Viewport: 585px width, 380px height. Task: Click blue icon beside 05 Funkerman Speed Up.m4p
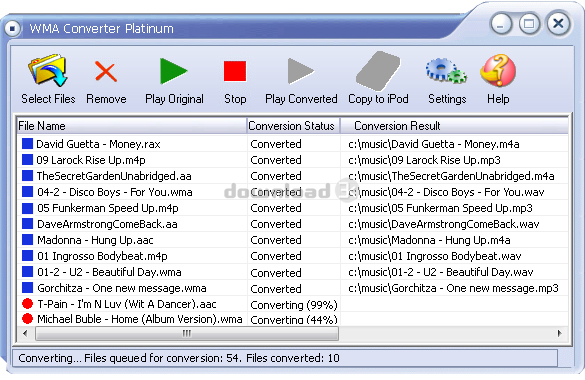(27, 208)
